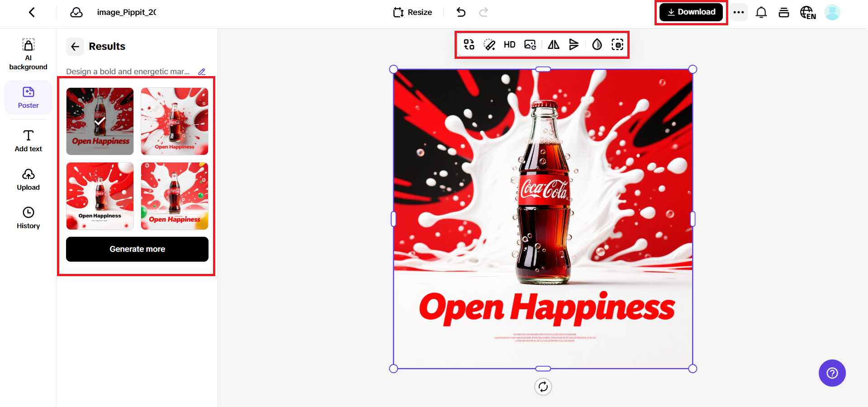Open the notifications bell

[761, 12]
